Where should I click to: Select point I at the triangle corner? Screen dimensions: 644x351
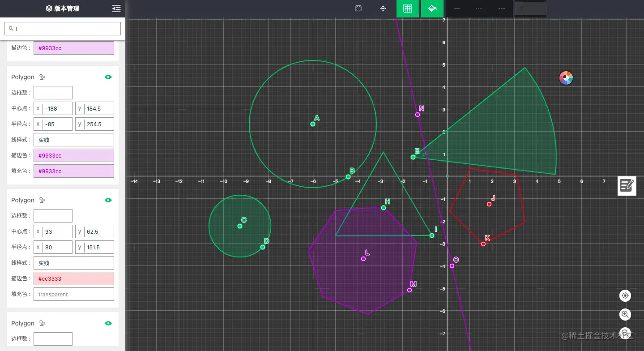pos(432,235)
